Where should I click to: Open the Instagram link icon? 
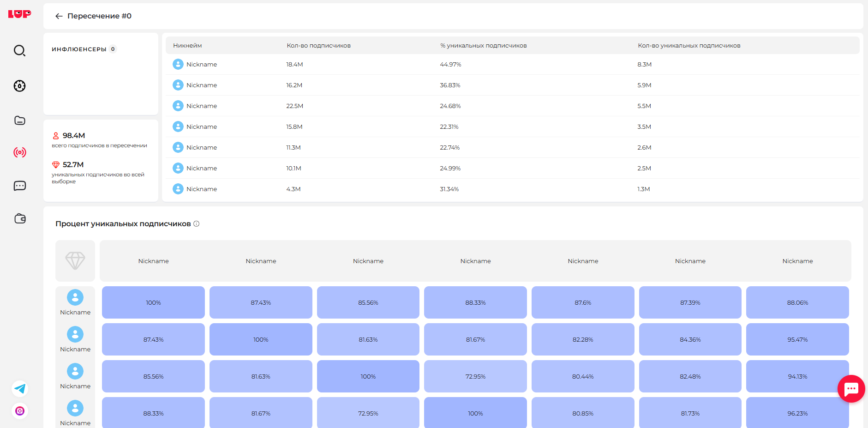[20, 411]
